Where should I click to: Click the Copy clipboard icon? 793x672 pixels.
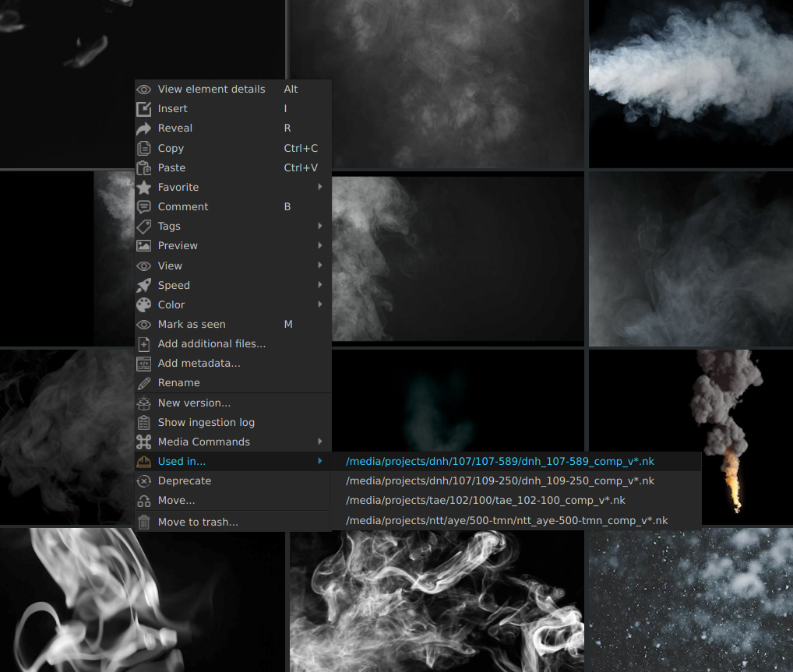point(144,148)
